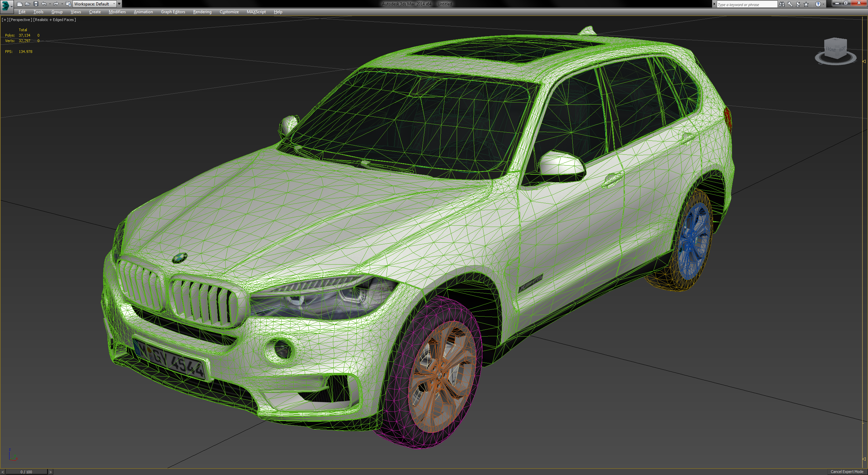This screenshot has width=868, height=475.
Task: Click the Cancel Expert Mode button
Action: tap(847, 472)
